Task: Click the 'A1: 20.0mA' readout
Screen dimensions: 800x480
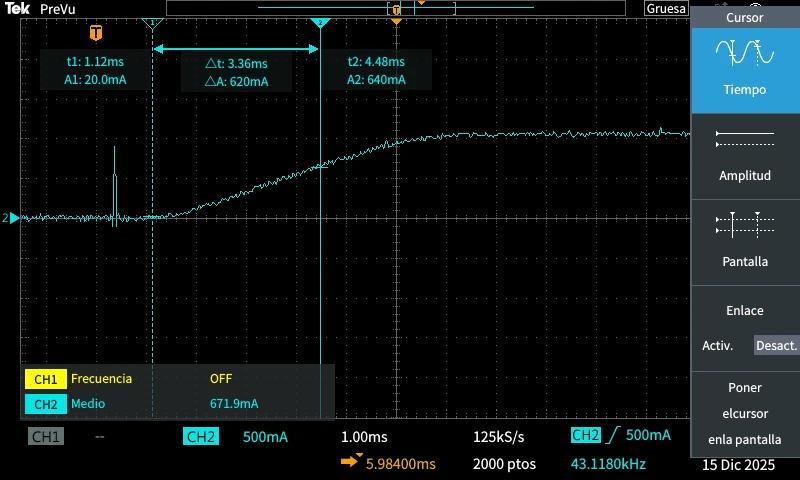Action: coord(95,80)
